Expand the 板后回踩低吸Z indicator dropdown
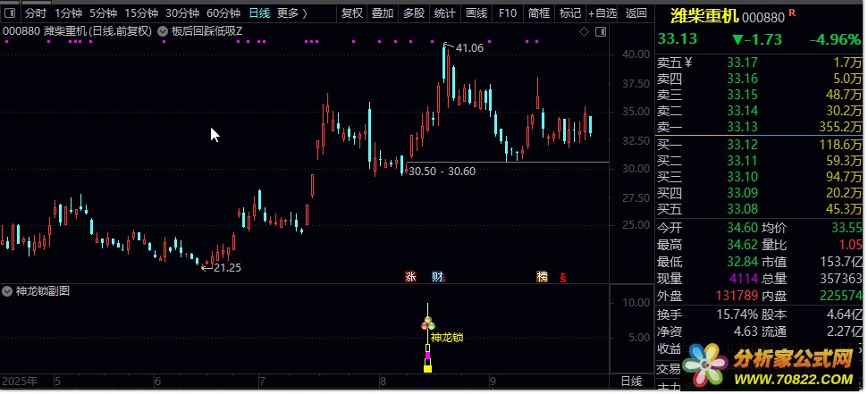This screenshot has width=868, height=394. point(162,31)
